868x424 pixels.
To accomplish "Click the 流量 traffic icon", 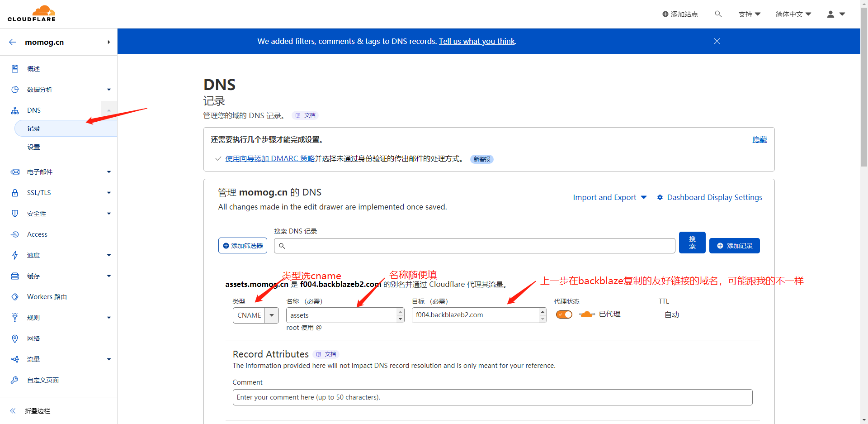I will [x=15, y=359].
